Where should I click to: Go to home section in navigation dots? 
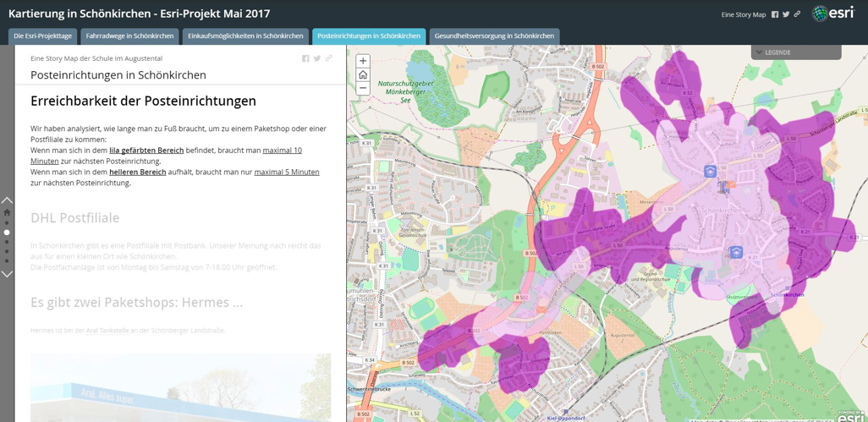(x=7, y=213)
